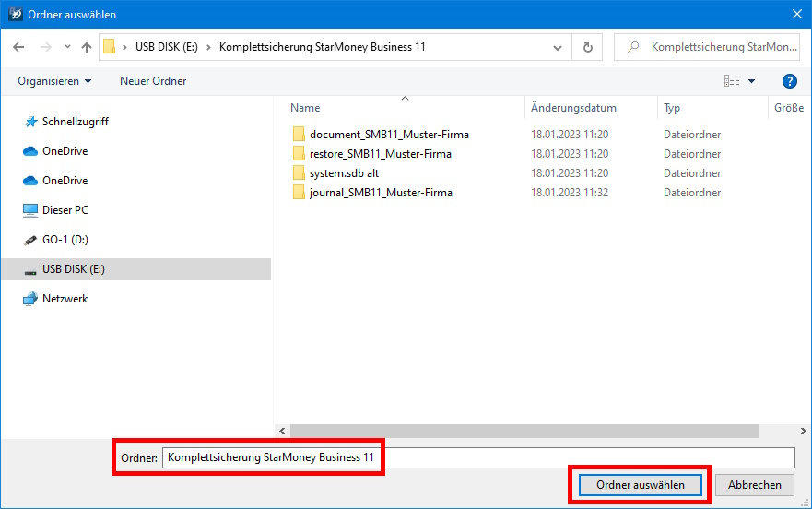Select folder document_SMB11_Muster-Firma
The width and height of the screenshot is (812, 509).
tap(389, 135)
